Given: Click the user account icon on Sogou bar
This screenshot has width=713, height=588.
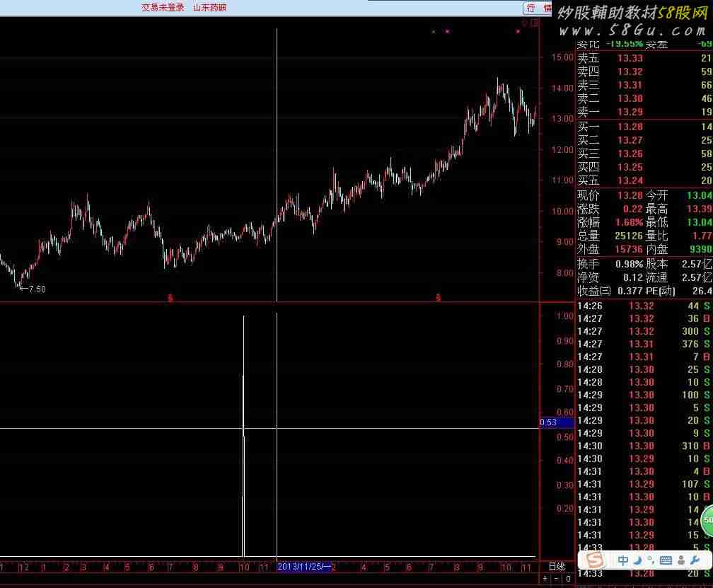Looking at the screenshot, I should point(680,561).
